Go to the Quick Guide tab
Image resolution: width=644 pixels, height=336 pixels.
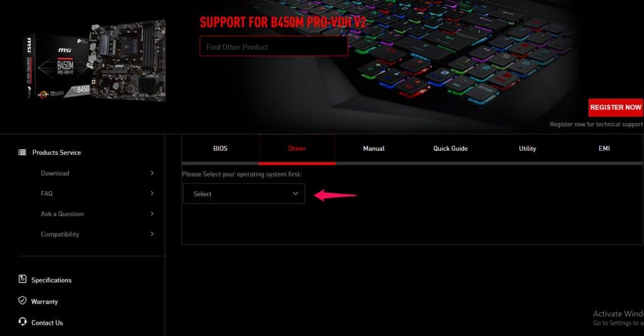pyautogui.click(x=450, y=149)
